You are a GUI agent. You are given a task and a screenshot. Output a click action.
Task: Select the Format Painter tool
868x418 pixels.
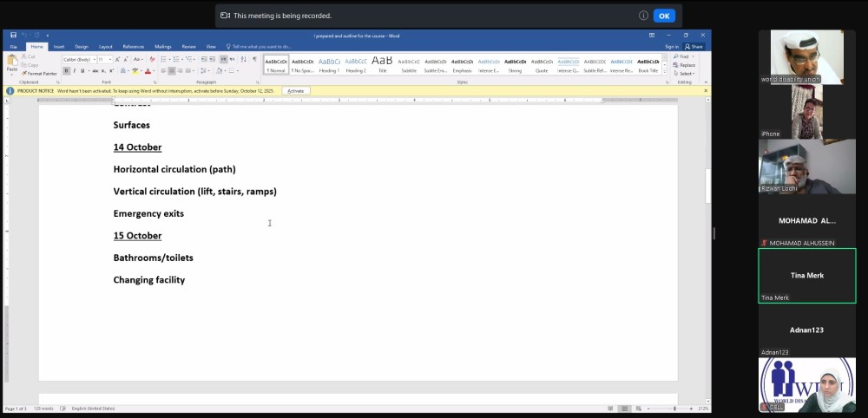[x=39, y=74]
